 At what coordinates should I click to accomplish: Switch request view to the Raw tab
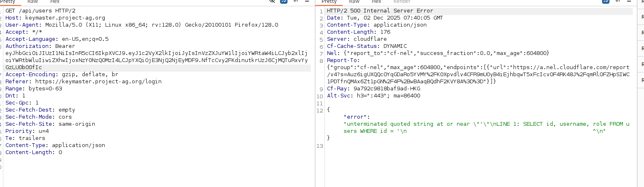32,2
